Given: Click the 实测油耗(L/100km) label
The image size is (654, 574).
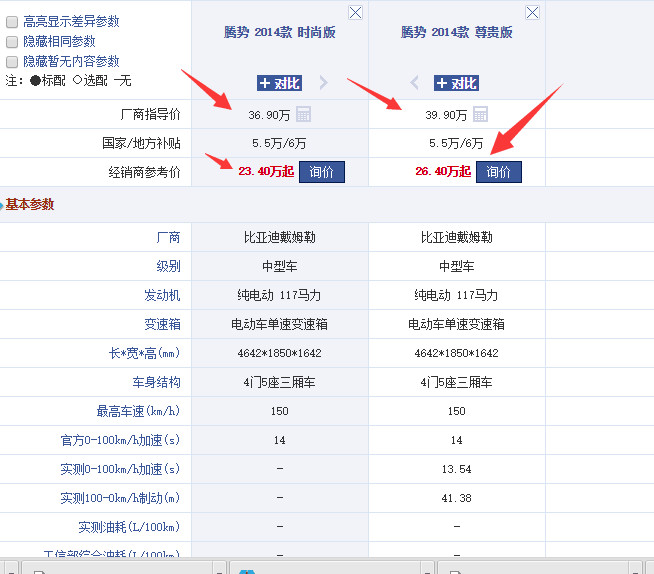Looking at the screenshot, I should pyautogui.click(x=129, y=527).
